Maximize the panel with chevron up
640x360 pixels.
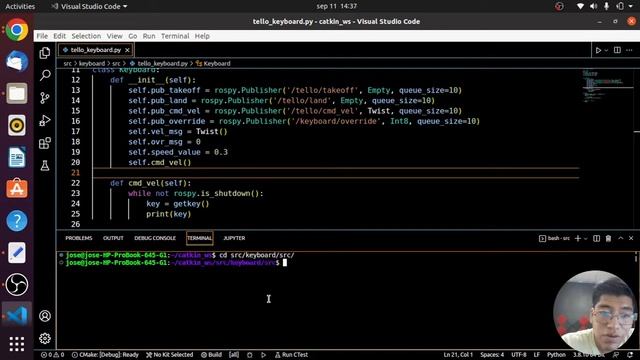point(620,238)
